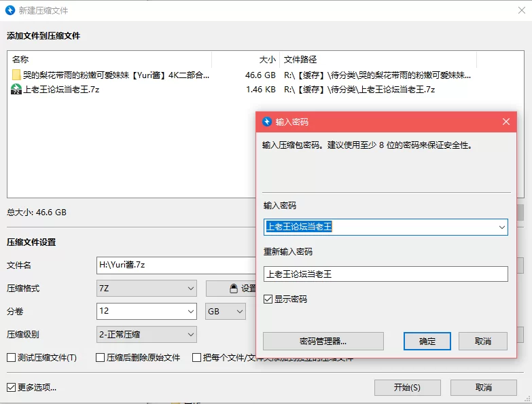Select the folder row 哭的梨花带雨的粉嫩可爱妹妹
This screenshot has height=404, width=532.
click(266, 75)
